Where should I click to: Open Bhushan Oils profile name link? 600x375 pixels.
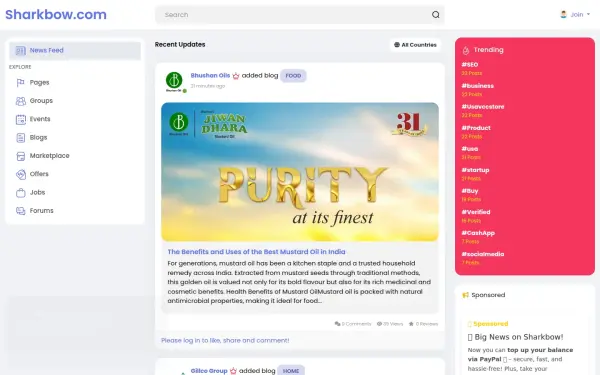point(210,76)
